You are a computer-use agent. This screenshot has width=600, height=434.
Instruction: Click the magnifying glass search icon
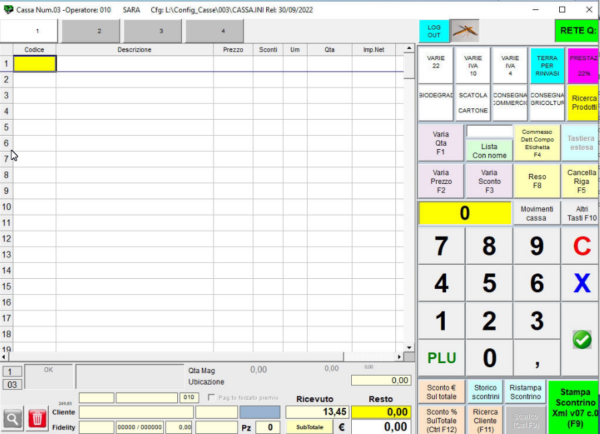(12, 418)
